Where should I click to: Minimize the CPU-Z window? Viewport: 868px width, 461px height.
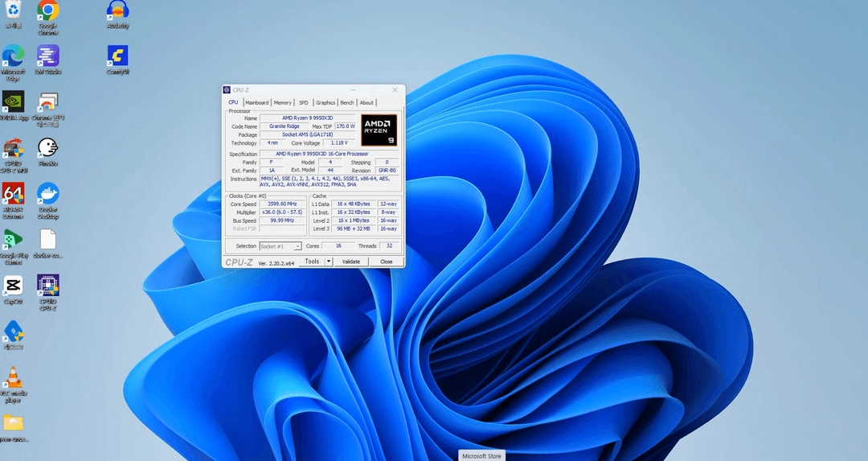(353, 90)
